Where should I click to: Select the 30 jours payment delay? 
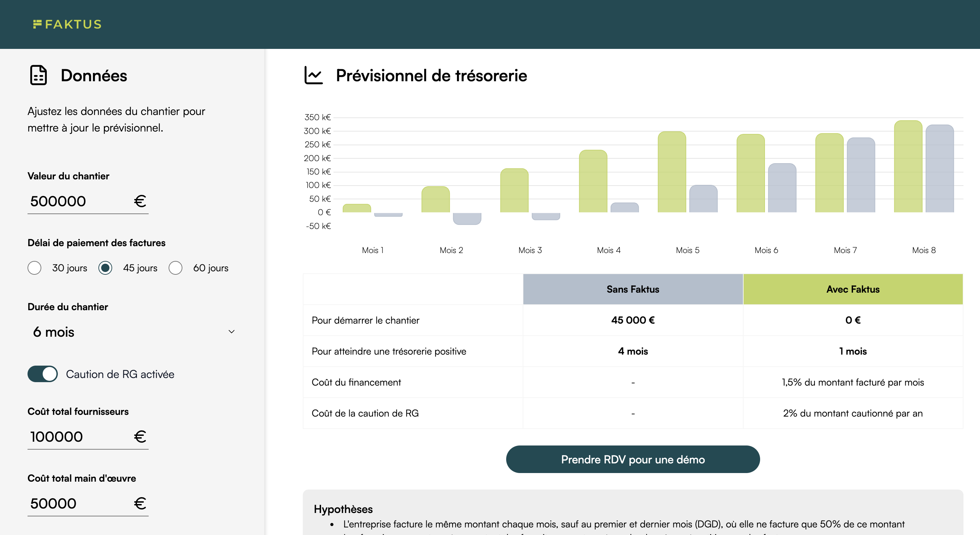point(35,268)
